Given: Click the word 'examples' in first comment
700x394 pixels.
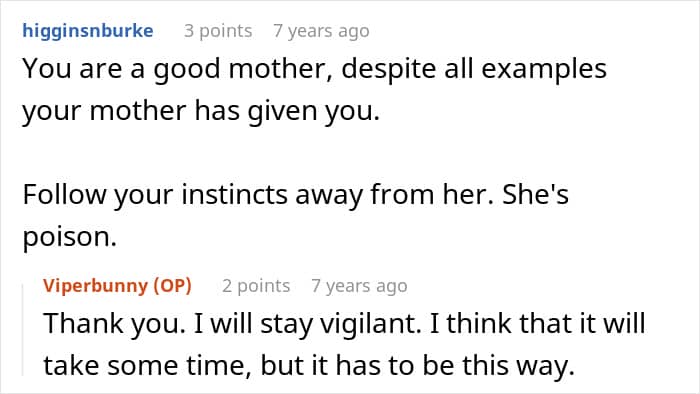Looking at the screenshot, I should 543,70.
